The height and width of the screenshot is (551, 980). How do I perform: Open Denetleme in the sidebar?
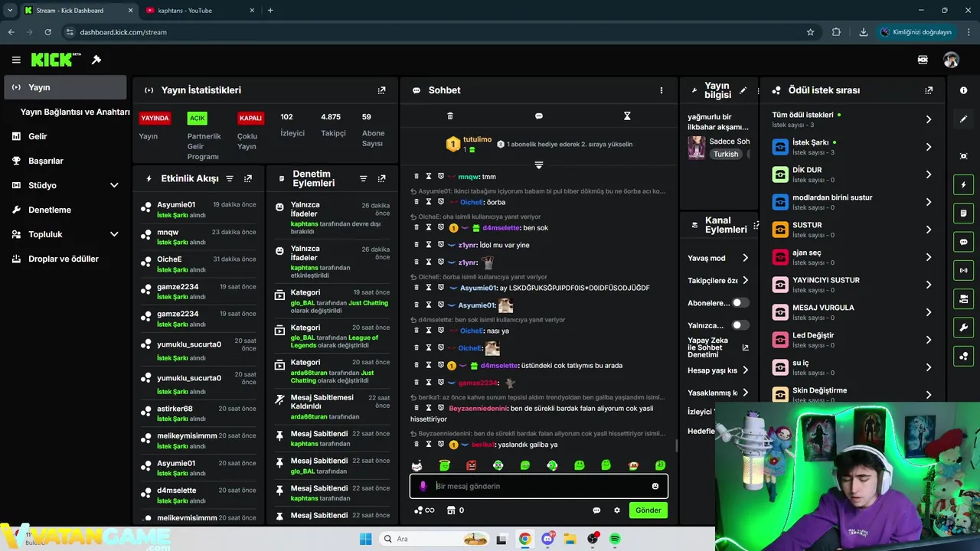coord(65,210)
